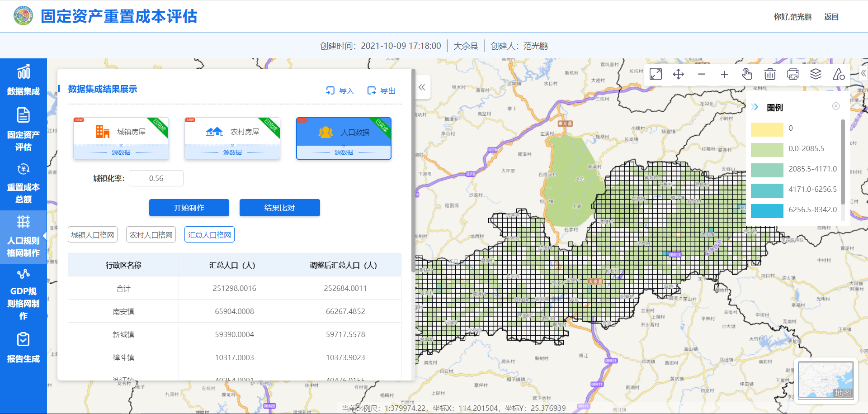Screen dimensions: 868x414
Task: Click the yellow legend swatch for 0
Action: point(767,129)
